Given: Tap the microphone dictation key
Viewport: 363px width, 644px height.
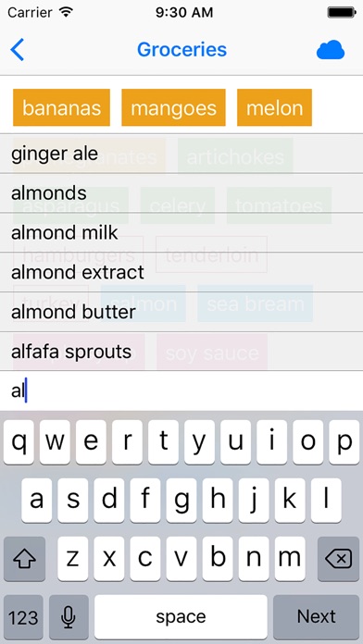Looking at the screenshot, I should (69, 616).
